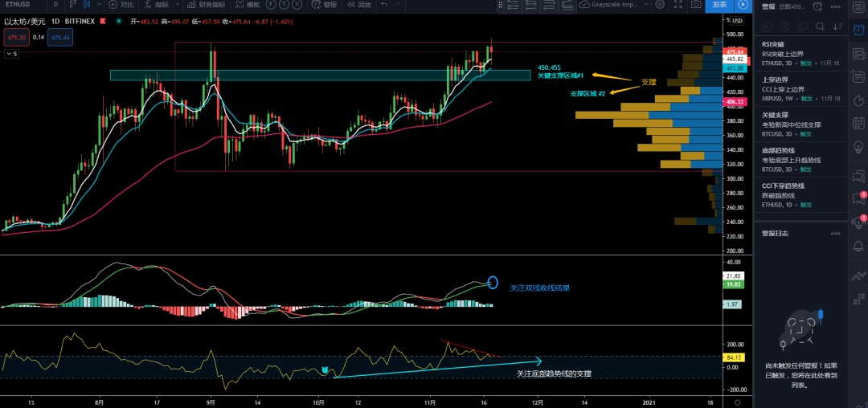
Task: Restart alerts with the panel play icon
Action: 767,27
